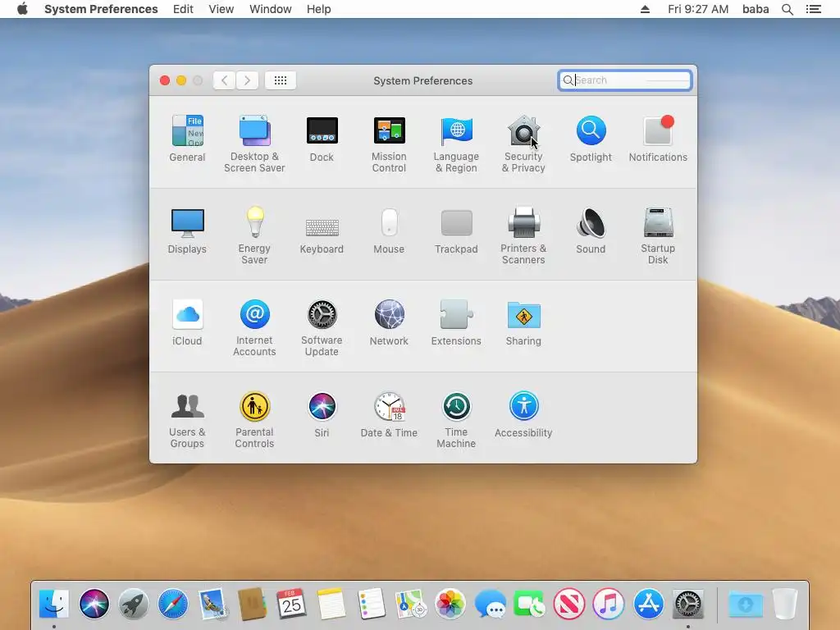Click the Show All grid button

[281, 80]
